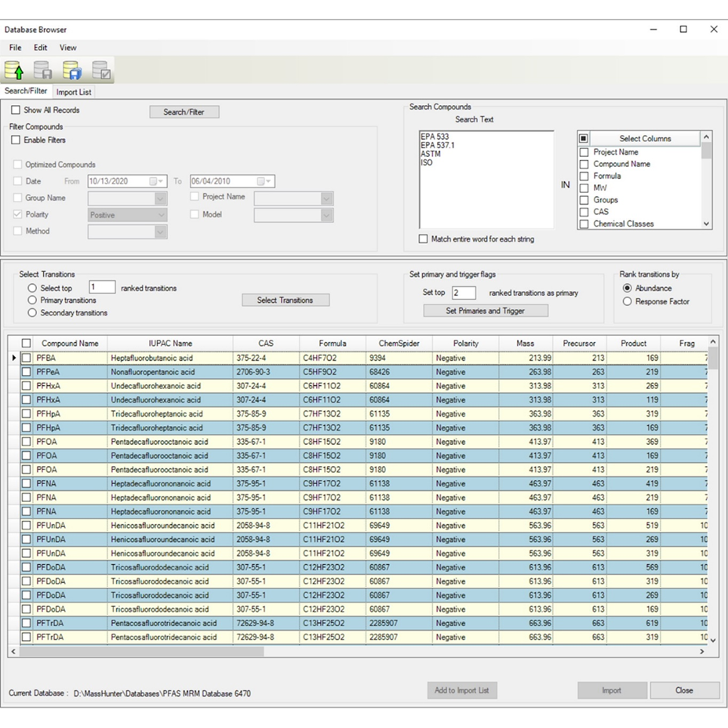Click the current-row arrow beside PFBA
The height and width of the screenshot is (728, 728).
13,358
